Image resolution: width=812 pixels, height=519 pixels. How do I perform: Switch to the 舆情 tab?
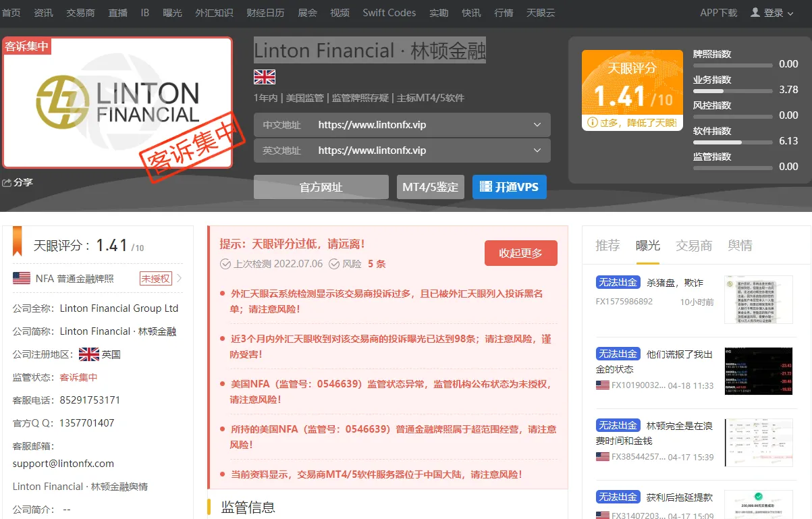pos(740,246)
